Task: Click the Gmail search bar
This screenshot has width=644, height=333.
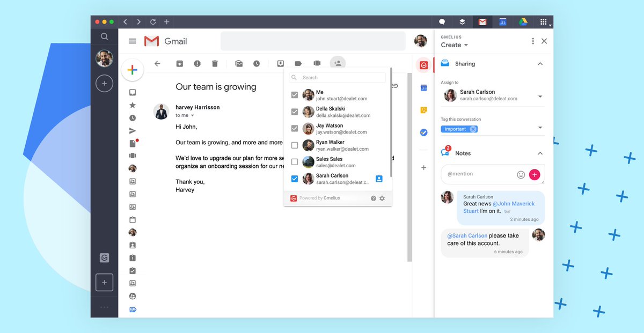Action: [313, 41]
